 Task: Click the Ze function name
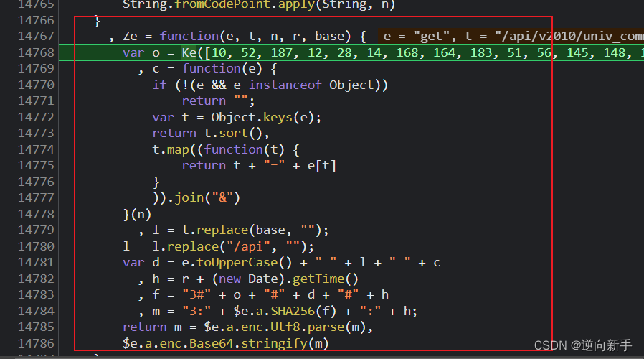click(x=131, y=36)
